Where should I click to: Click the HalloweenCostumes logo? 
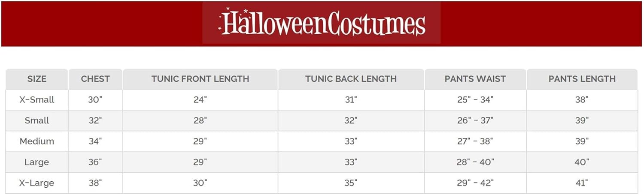[x=322, y=23]
